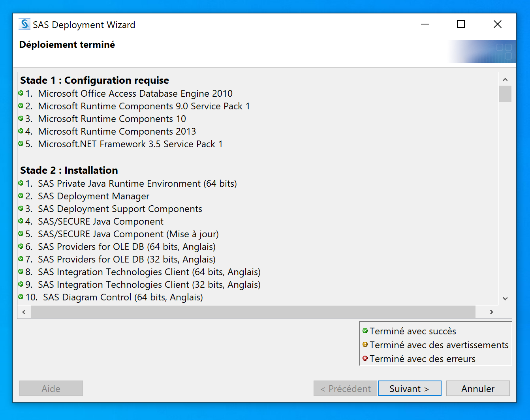
Task: Select the SAS Deployment Support Components entry
Action: click(x=120, y=209)
